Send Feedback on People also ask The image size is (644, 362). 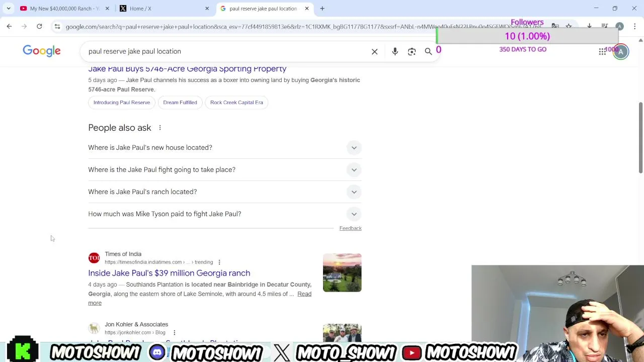pos(350,228)
